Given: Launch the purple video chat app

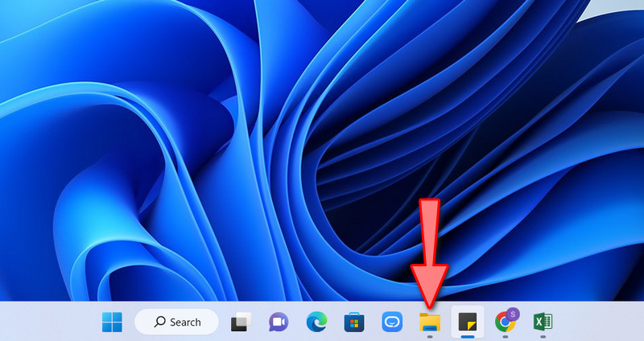Looking at the screenshot, I should [x=279, y=322].
